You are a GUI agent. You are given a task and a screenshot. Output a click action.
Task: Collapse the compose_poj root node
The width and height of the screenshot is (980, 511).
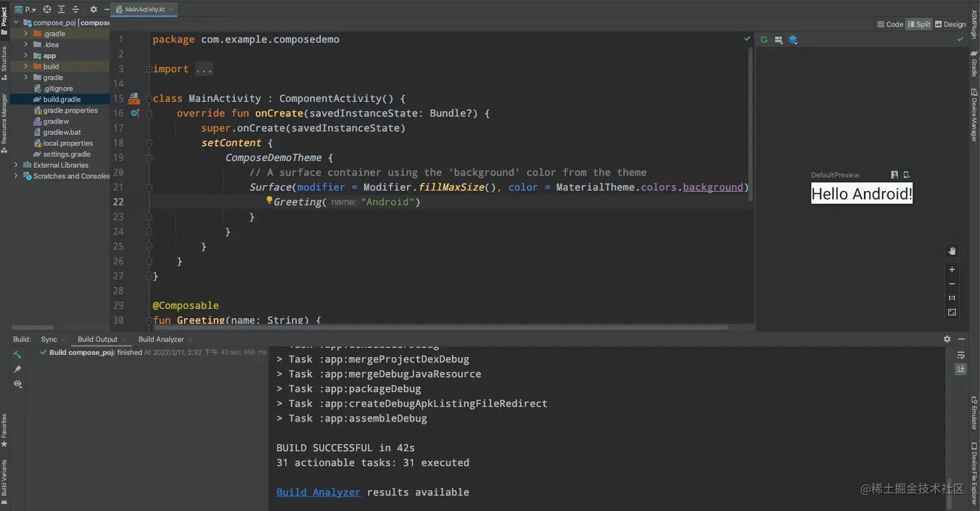pos(16,23)
